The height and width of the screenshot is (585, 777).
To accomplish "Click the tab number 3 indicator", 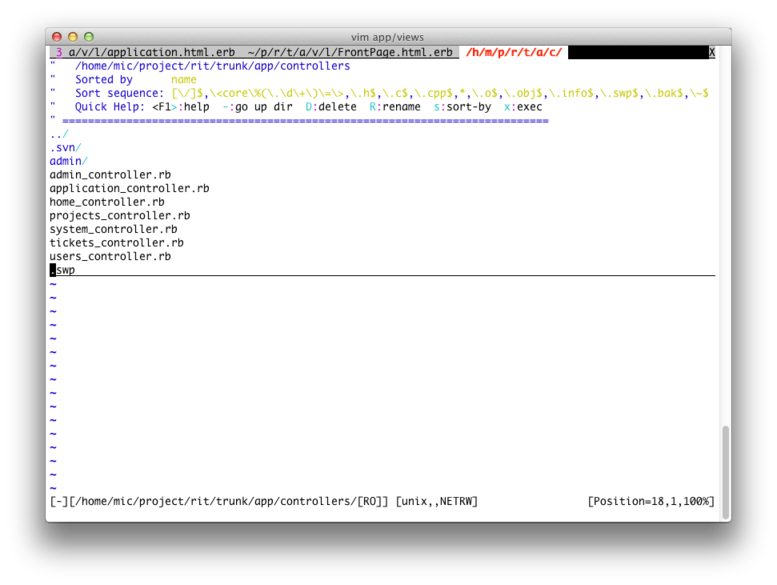I will pyautogui.click(x=59, y=52).
